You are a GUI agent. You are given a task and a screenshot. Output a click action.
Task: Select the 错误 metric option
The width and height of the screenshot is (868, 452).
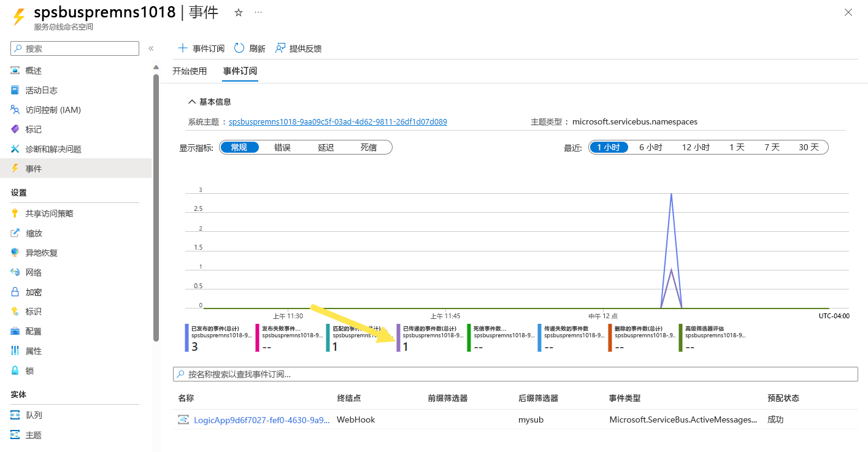click(x=282, y=147)
